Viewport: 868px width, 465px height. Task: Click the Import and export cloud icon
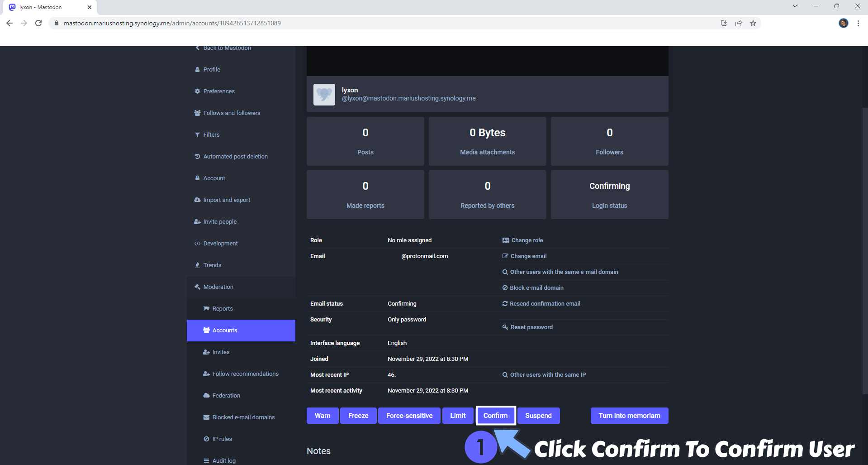[197, 200]
